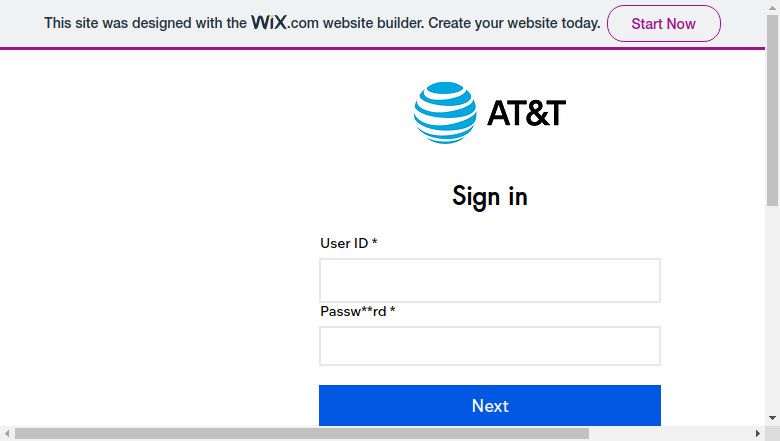The width and height of the screenshot is (780, 441).
Task: Click the vertical scrollbar thumb
Action: tap(773, 110)
